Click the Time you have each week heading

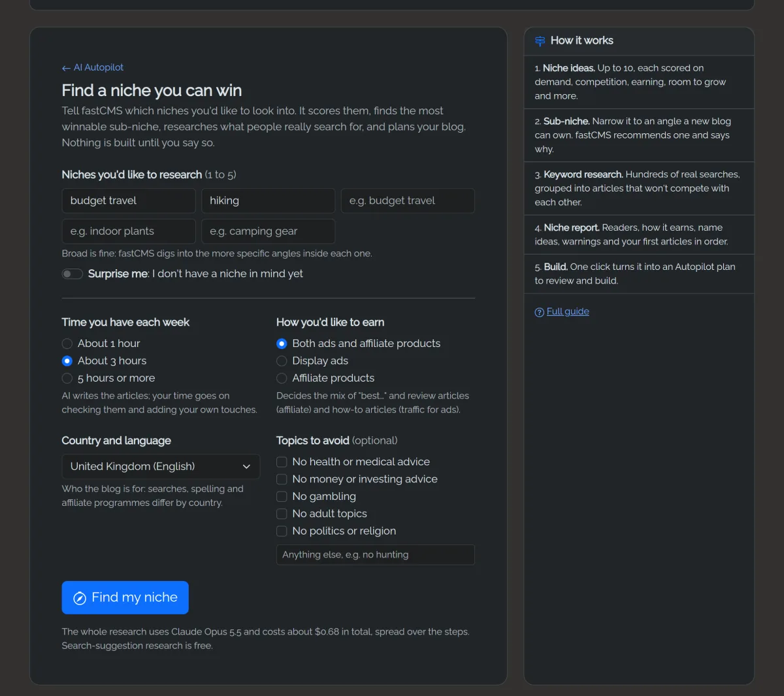(125, 322)
